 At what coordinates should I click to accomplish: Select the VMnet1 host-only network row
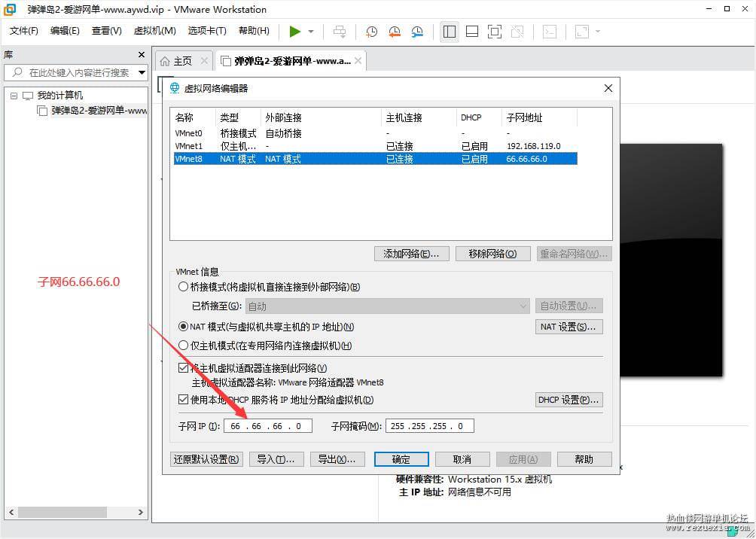[x=376, y=146]
